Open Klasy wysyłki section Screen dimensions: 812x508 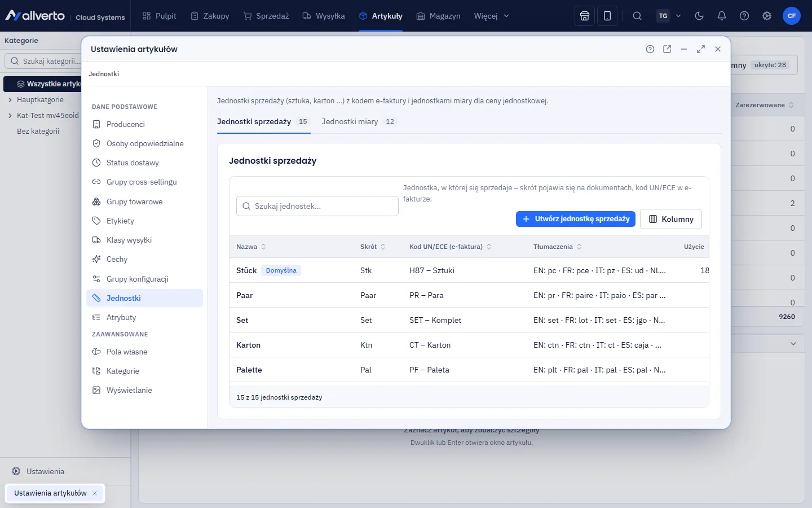click(145, 240)
